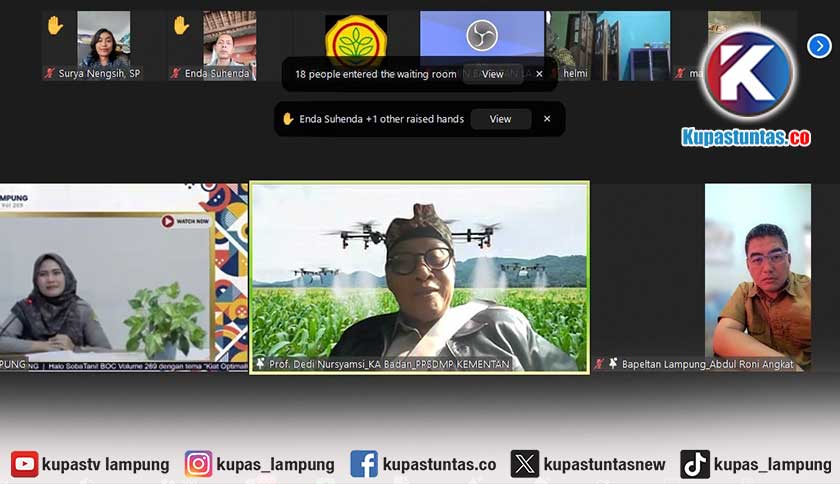This screenshot has height=484, width=840.
Task: Click the pin icon on Prof. Dedi Nursyamsi's video
Action: pyautogui.click(x=261, y=364)
